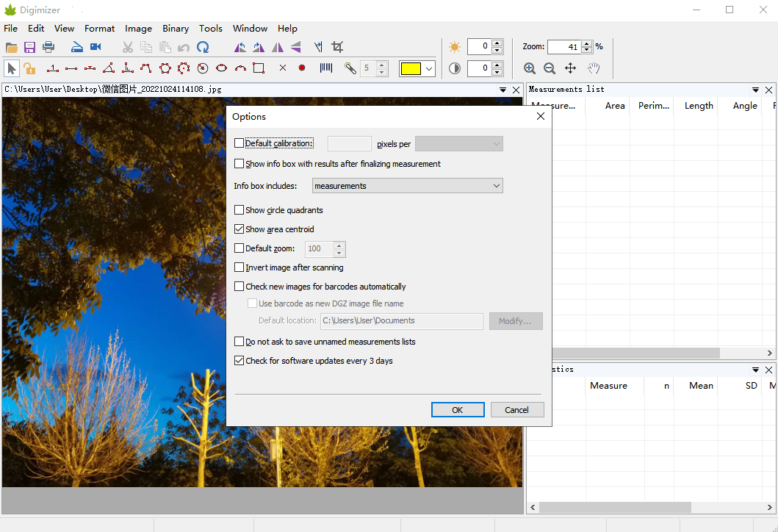Select the Rectangle measurement tool
This screenshot has width=778, height=532.
coord(259,68)
